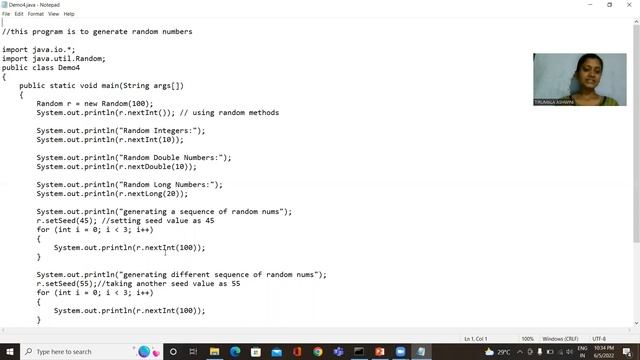Open the Help menu

pos(69,14)
